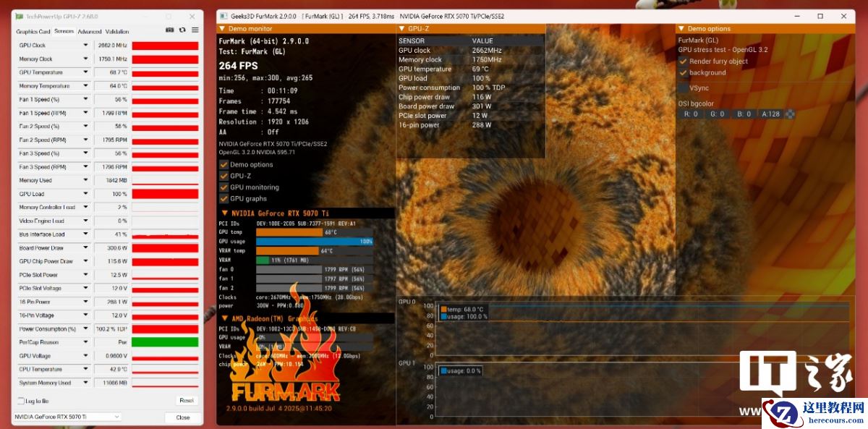The image size is (868, 429).
Task: Click the green PerfCap Reason bar
Action: [x=165, y=342]
